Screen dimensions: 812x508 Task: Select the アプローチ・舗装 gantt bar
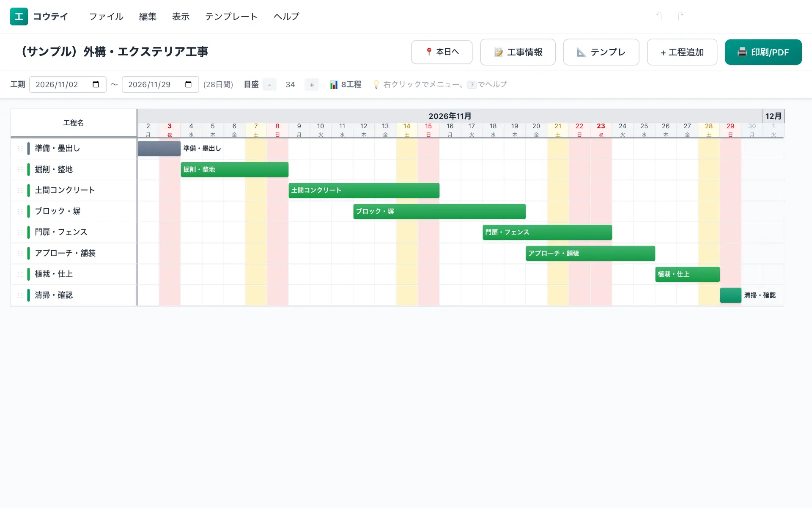590,253
